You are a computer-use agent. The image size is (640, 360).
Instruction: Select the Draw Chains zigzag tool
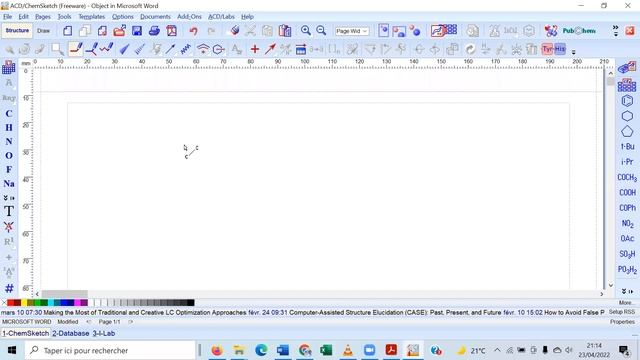click(107, 49)
